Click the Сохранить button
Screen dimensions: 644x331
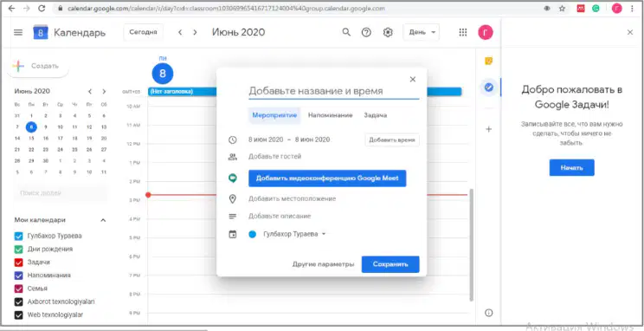pyautogui.click(x=390, y=264)
